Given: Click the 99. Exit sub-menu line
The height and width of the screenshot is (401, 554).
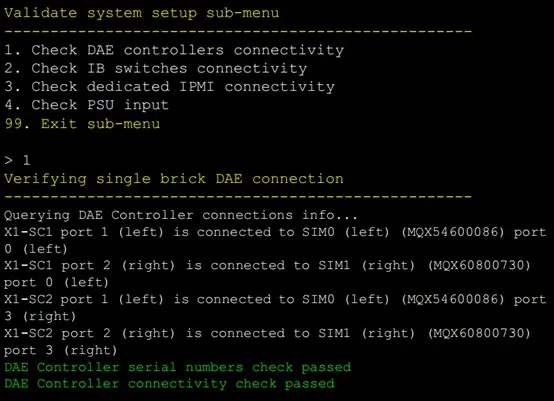Looking at the screenshot, I should pyautogui.click(x=82, y=124).
